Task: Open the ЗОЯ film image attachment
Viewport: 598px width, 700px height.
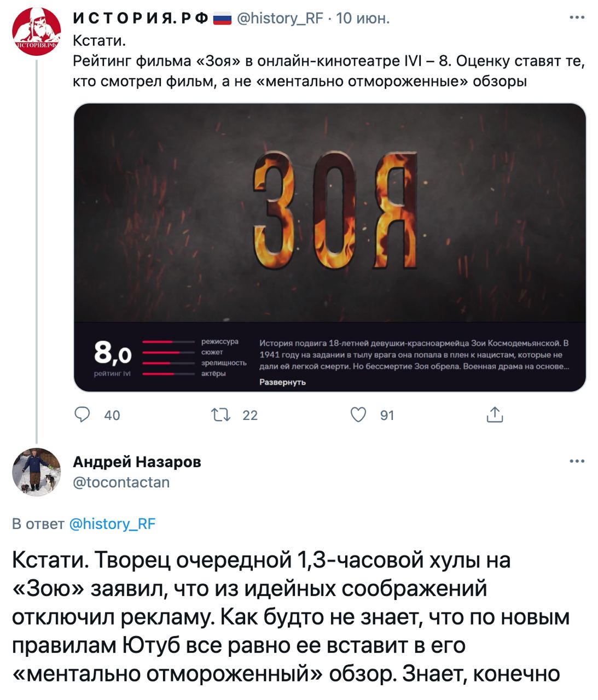Action: pos(330,213)
